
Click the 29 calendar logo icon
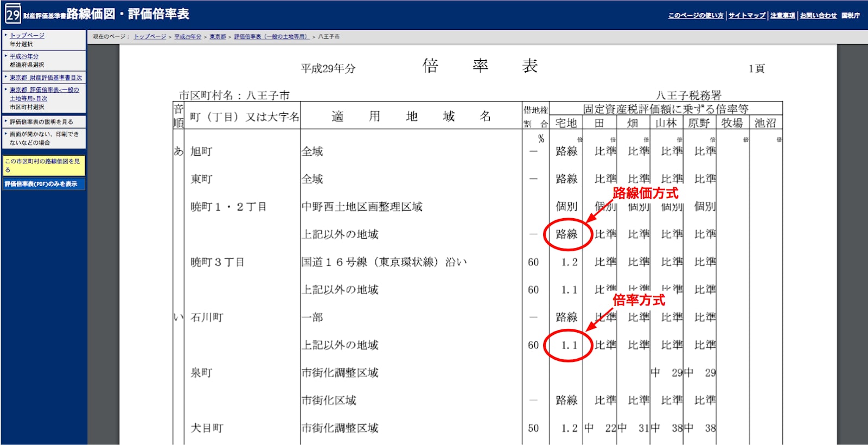(x=12, y=14)
